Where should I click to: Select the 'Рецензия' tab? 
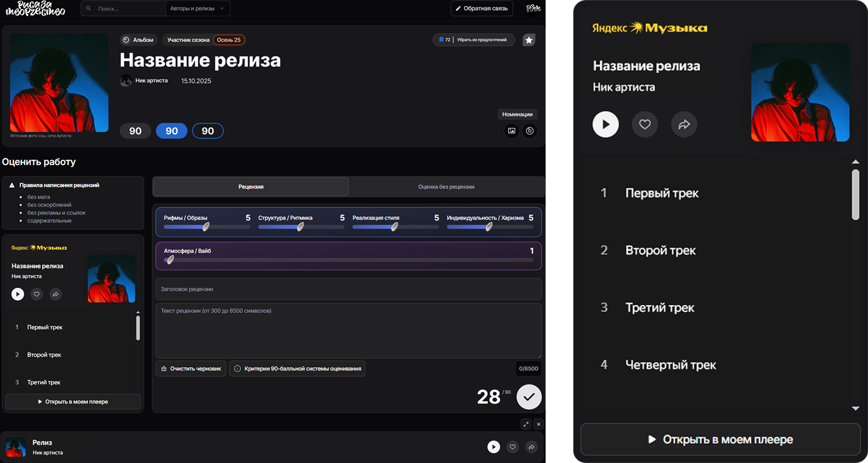[x=250, y=187]
